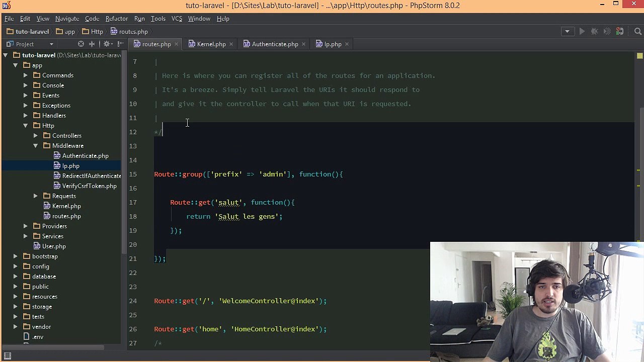The height and width of the screenshot is (362, 644).
Task: Open the Code menu
Action: click(92, 19)
